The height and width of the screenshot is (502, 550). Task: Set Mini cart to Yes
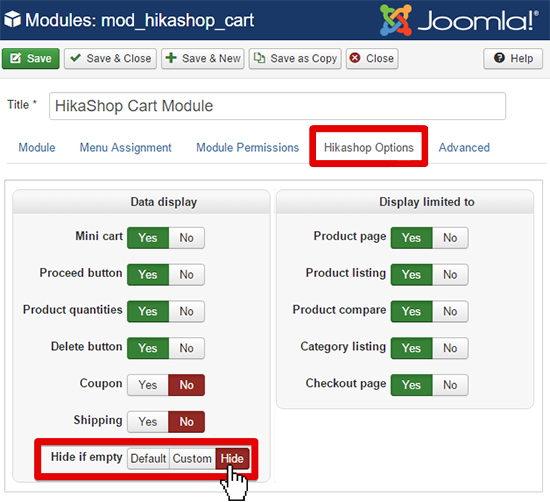148,238
